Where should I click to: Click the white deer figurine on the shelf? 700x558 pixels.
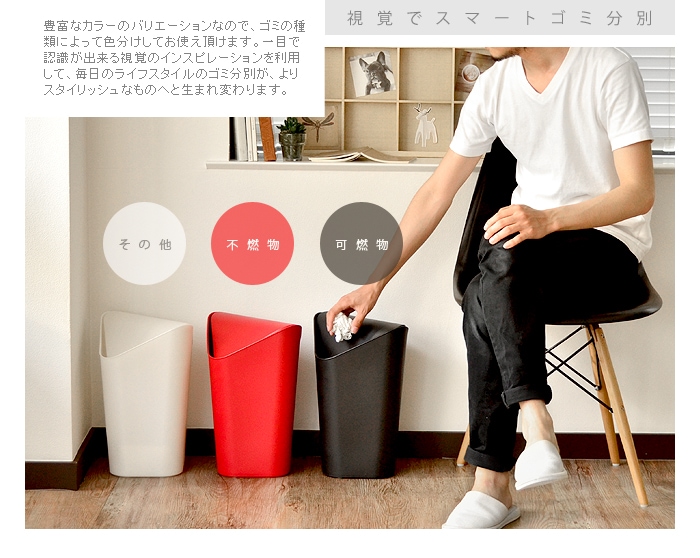425,126
